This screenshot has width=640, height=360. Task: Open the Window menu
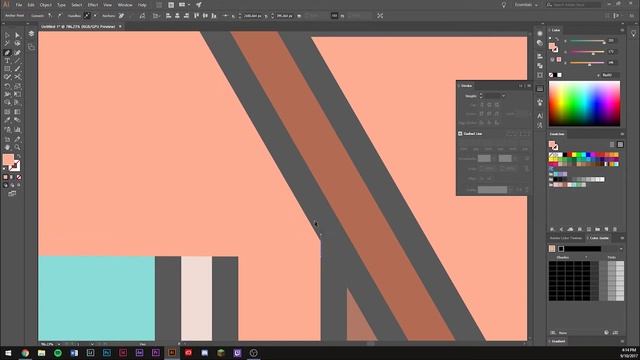point(125,5)
